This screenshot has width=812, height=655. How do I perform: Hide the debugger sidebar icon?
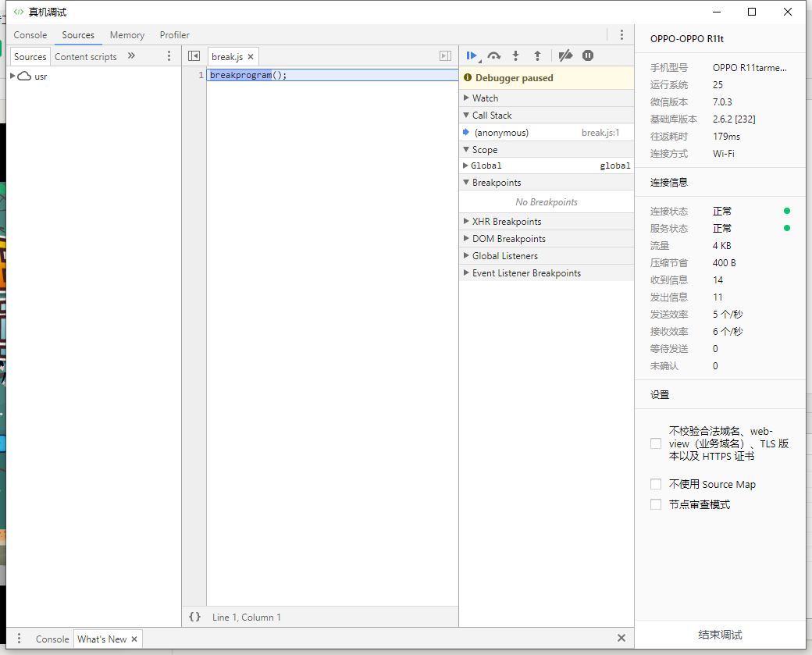(x=445, y=56)
